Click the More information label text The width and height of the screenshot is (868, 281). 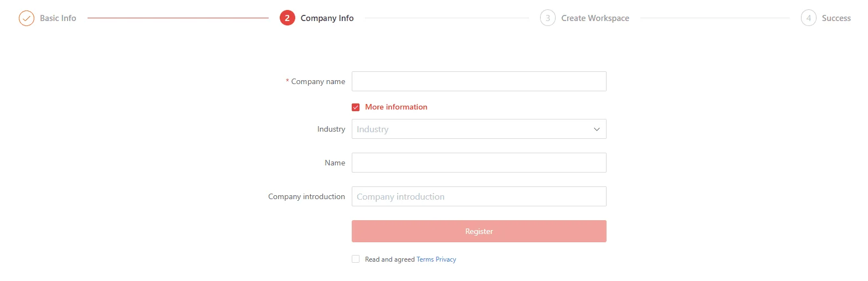[x=396, y=107]
